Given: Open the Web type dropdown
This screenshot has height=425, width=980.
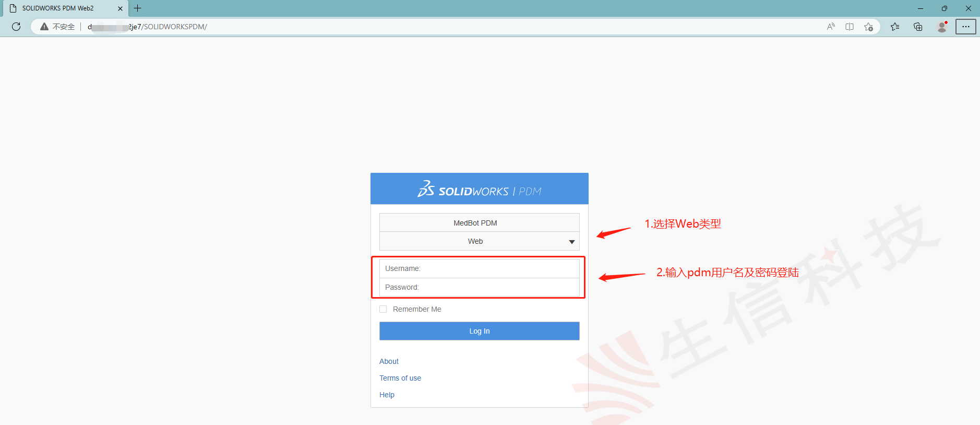Looking at the screenshot, I should pos(479,241).
